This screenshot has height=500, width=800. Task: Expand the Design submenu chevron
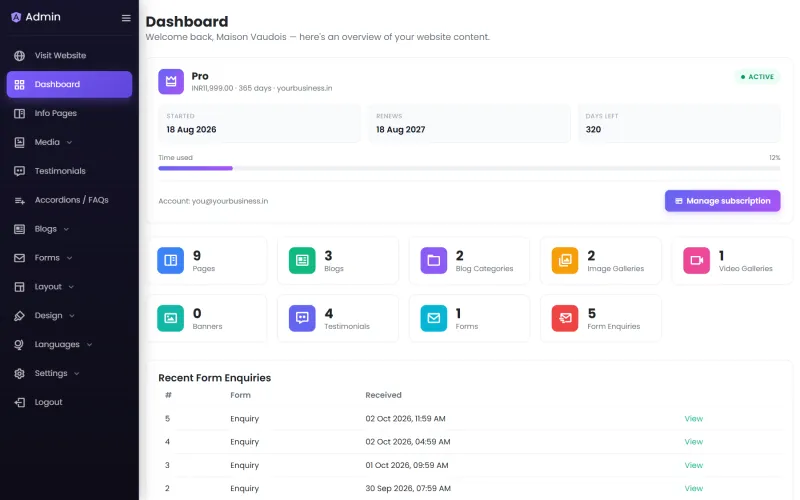point(72,316)
